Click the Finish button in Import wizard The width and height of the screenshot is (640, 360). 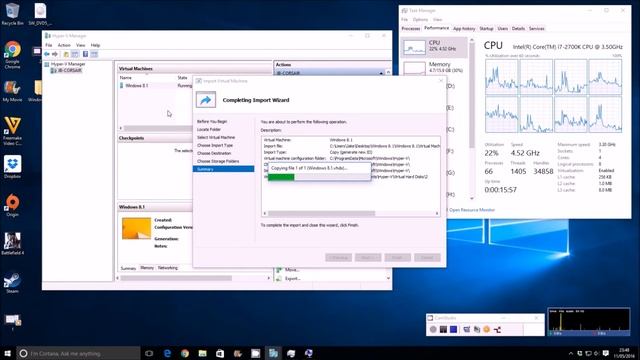tap(397, 258)
